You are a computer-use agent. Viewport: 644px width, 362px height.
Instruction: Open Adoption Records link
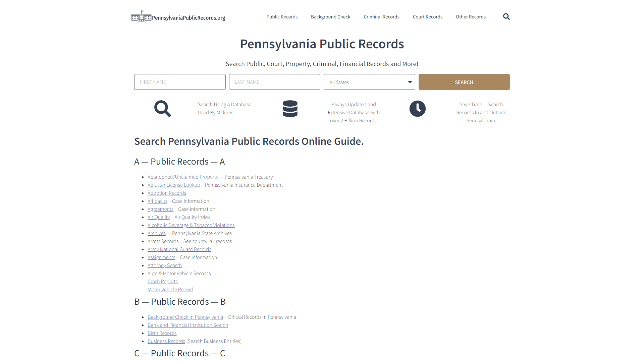[x=167, y=193]
